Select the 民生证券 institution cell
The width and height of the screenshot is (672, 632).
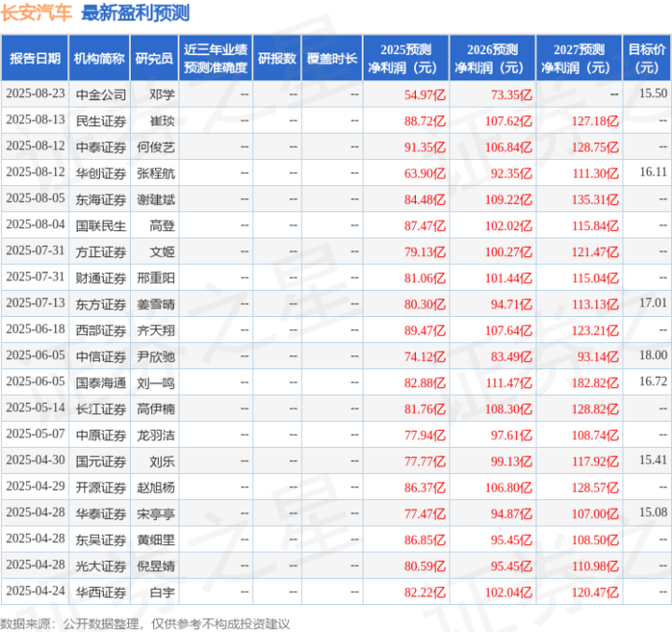[x=101, y=121]
